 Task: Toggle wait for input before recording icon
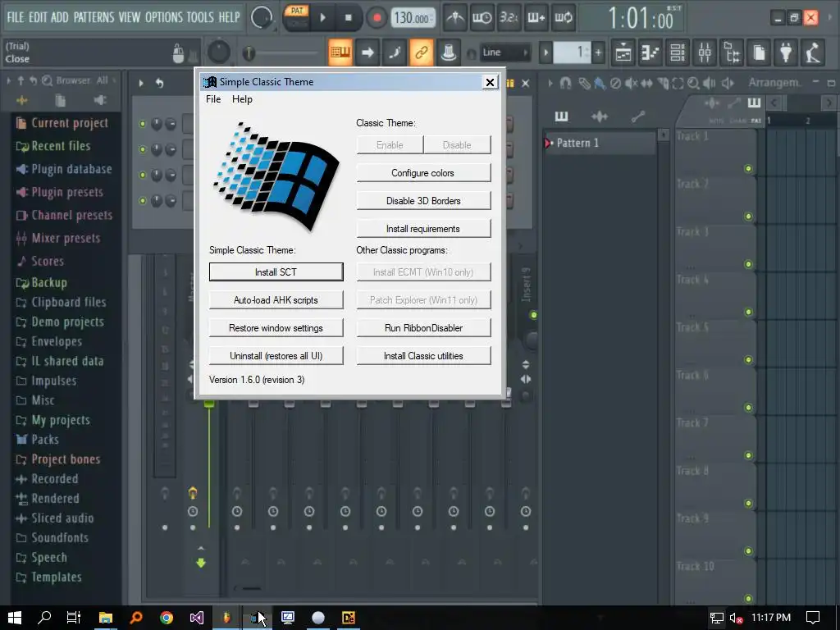482,18
